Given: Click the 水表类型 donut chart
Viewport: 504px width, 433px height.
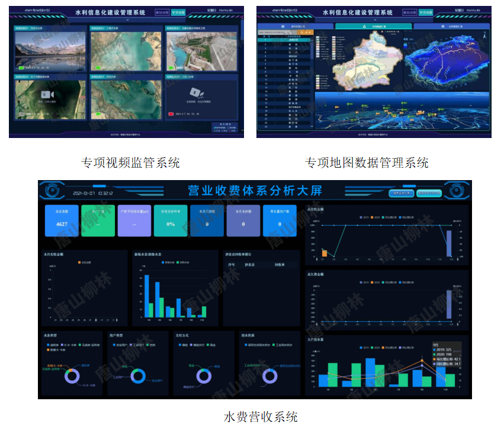Looking at the screenshot, I should 73,375.
